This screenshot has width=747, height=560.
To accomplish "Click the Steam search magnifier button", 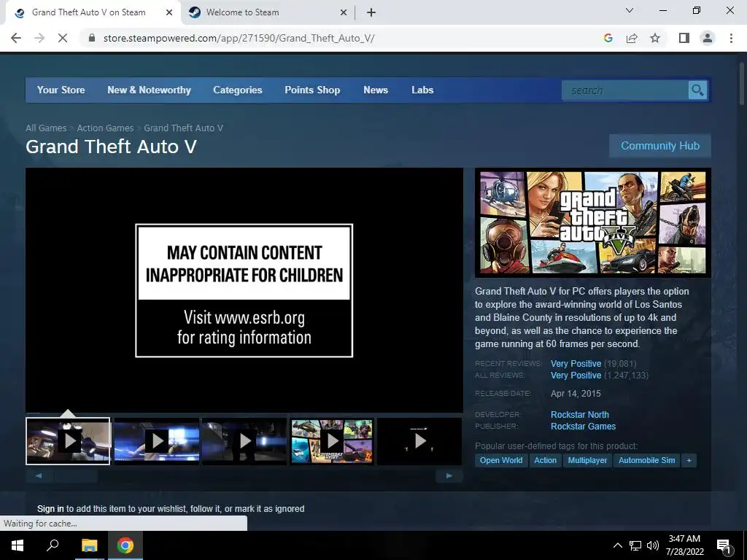I will tap(697, 90).
